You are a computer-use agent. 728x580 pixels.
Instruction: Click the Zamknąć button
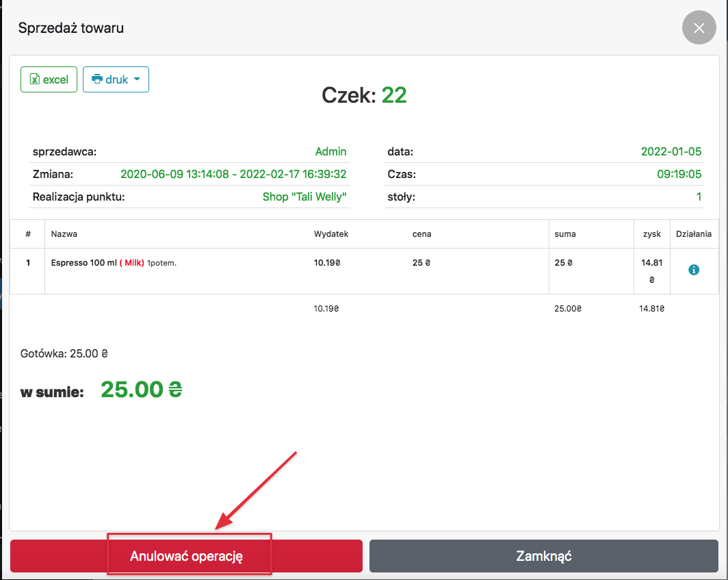coord(543,556)
